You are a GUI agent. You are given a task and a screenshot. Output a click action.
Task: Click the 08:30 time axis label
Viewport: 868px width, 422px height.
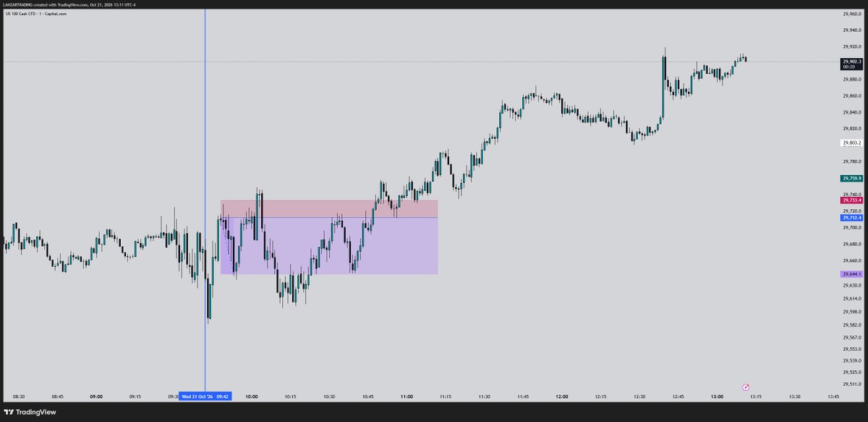click(19, 397)
